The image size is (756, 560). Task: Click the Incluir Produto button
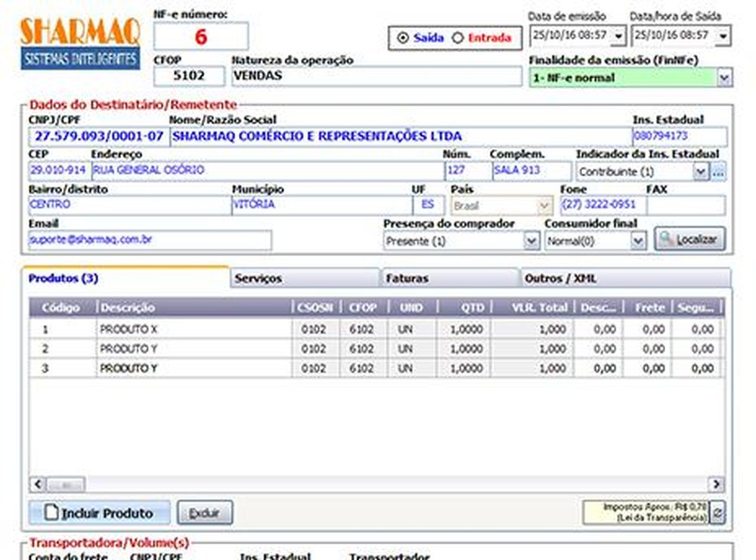(99, 513)
